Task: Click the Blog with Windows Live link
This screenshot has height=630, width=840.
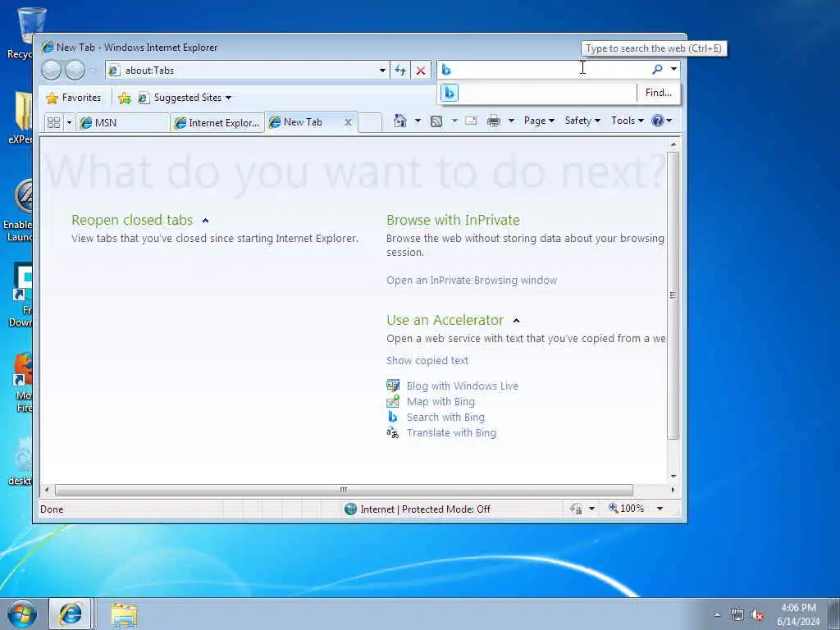Action: [463, 386]
